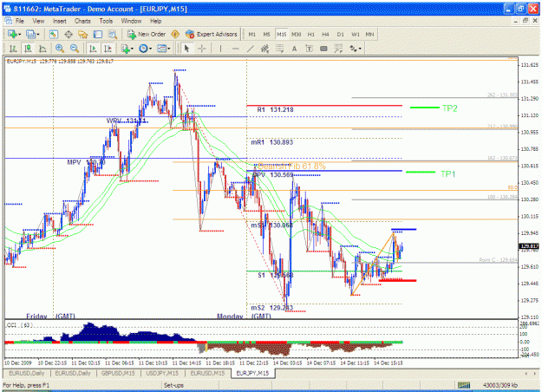The width and height of the screenshot is (542, 392).
Task: Select the Equidistant Channel tool
Action: tap(264, 49)
